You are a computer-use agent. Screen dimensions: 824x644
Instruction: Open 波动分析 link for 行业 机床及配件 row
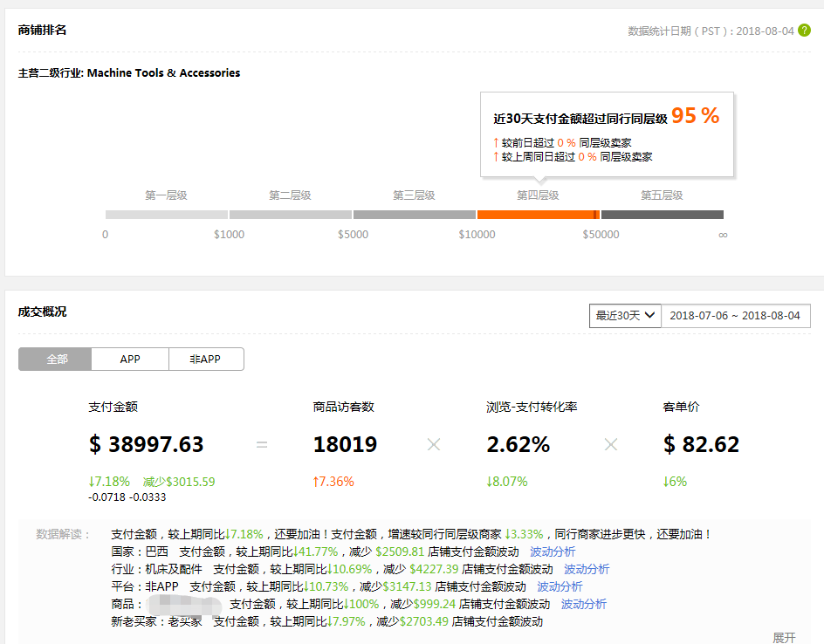(587, 569)
